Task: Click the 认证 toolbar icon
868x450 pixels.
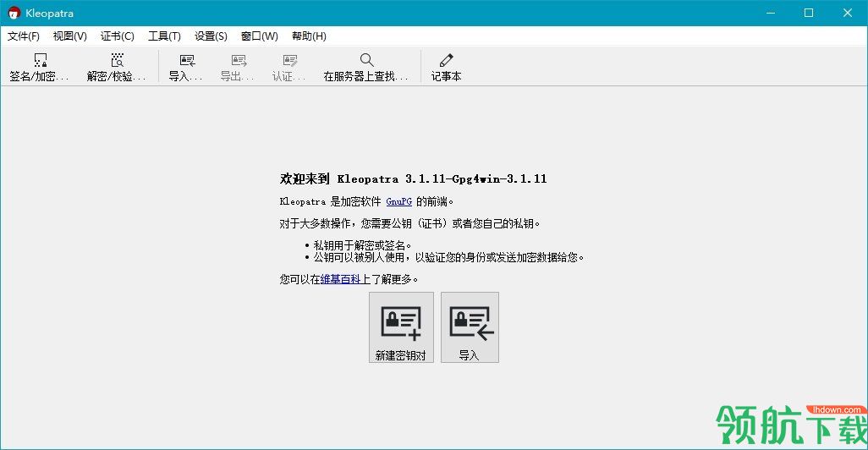Action: pyautogui.click(x=289, y=67)
